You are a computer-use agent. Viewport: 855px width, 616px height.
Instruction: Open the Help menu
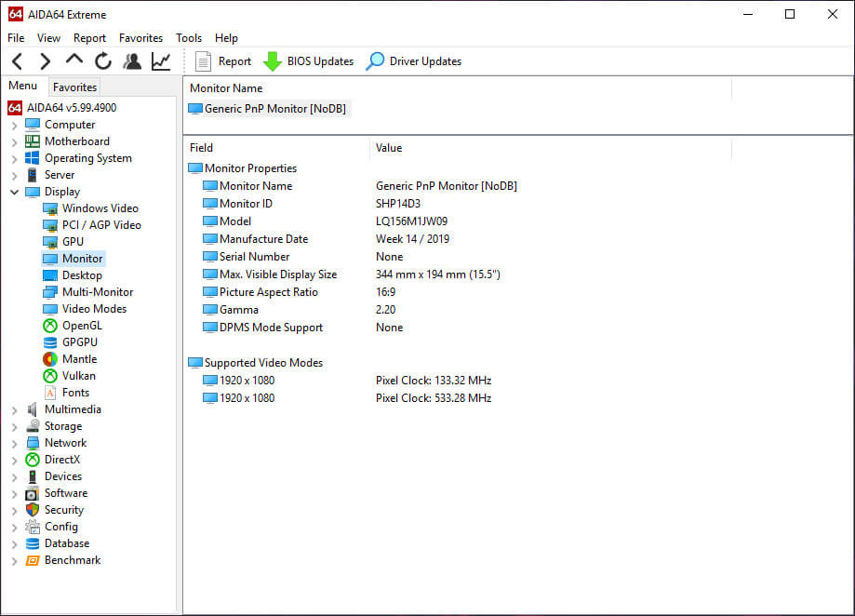pos(226,37)
